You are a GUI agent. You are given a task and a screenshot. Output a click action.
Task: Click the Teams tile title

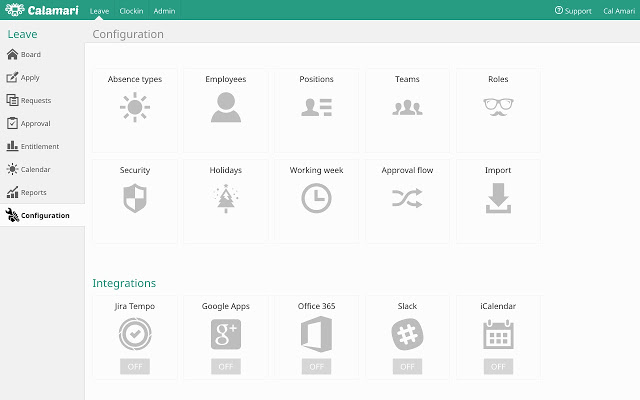pyautogui.click(x=407, y=79)
